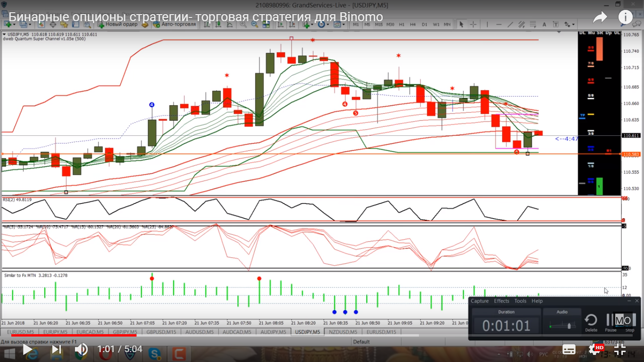Pick the horizontal line tool
644x362 pixels.
[498, 24]
